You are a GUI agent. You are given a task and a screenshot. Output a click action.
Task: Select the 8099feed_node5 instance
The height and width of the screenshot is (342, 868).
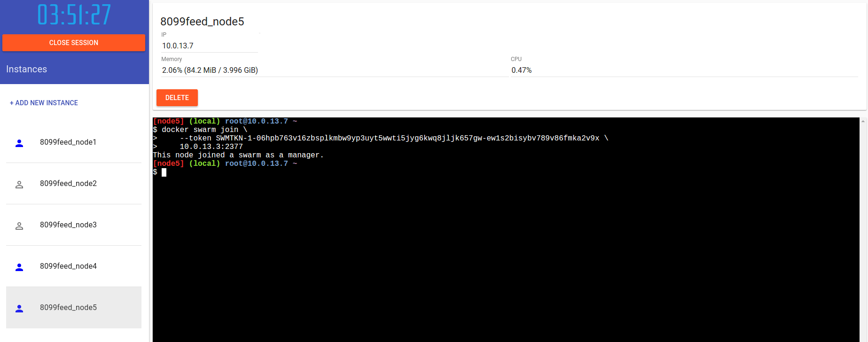tap(74, 308)
